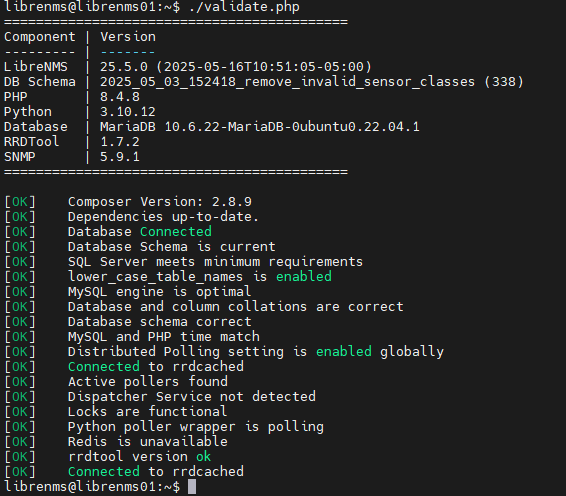566x496 pixels.
Task: Click the green ok after rrdtool version
Action: click(204, 457)
